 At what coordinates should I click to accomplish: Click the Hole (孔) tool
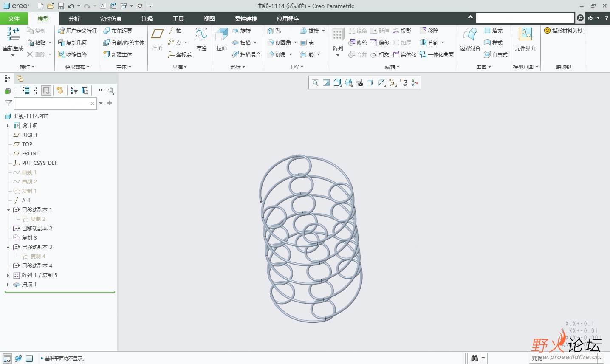(274, 31)
